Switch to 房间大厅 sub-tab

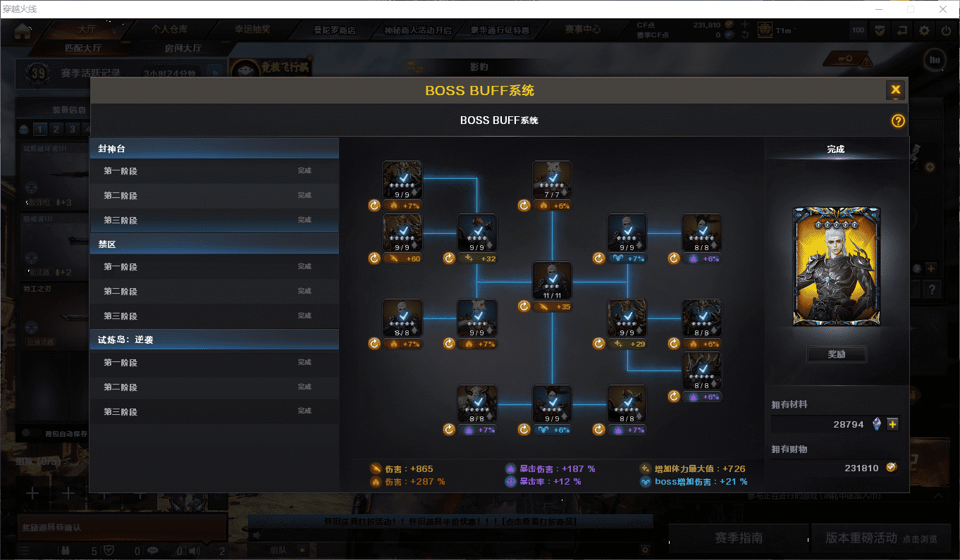pyautogui.click(x=183, y=49)
